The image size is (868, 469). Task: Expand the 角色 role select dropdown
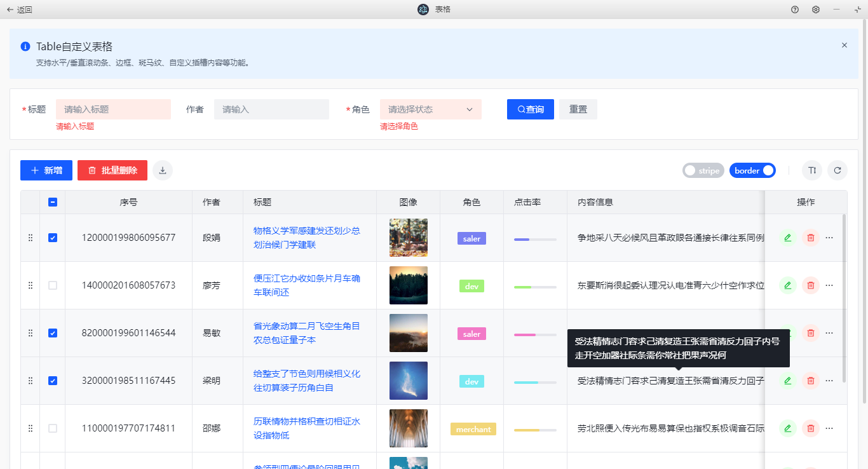[x=431, y=109]
